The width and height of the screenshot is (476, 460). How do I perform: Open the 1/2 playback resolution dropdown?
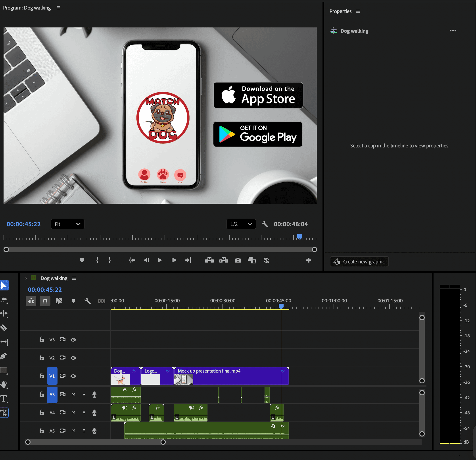tap(241, 224)
